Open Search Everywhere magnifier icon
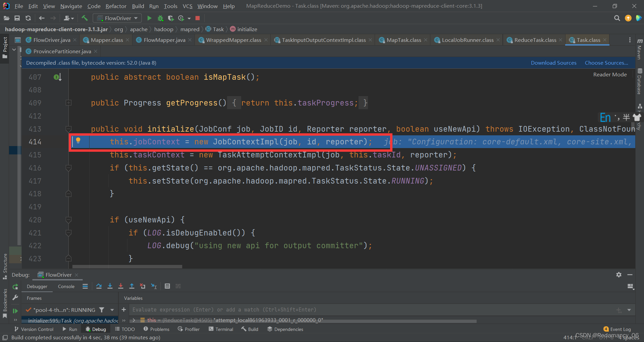 point(617,18)
